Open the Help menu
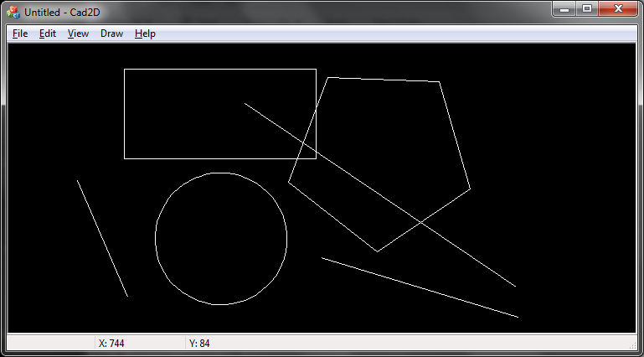The image size is (644, 357). coord(145,34)
